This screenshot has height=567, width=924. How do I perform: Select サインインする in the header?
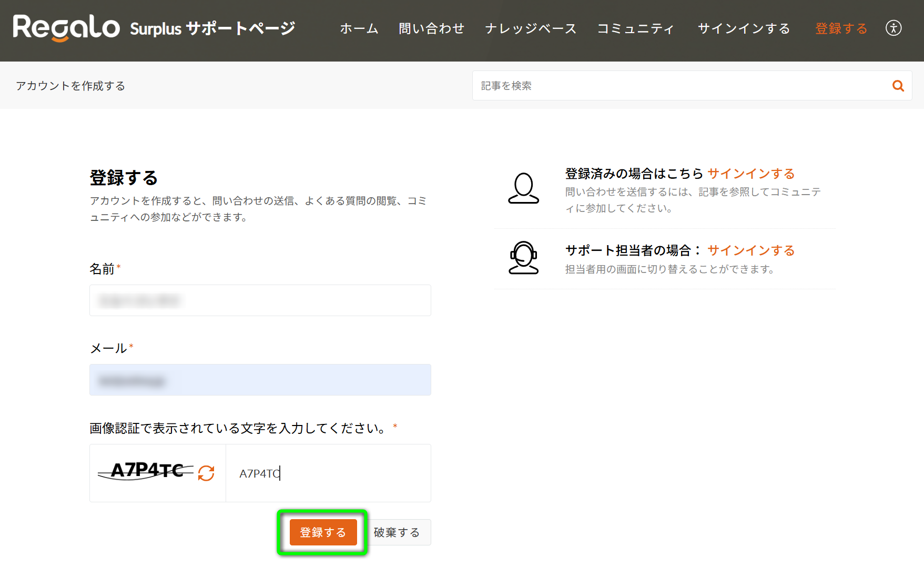click(x=744, y=28)
